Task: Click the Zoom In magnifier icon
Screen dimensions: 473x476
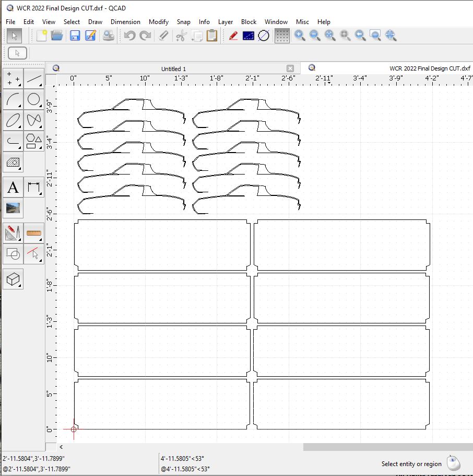Action: click(x=300, y=36)
